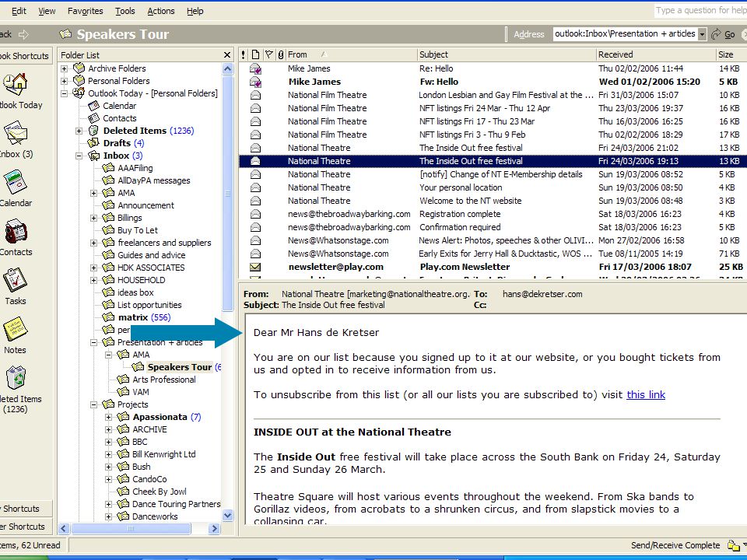Open the Actions menu
This screenshot has width=747, height=560.
tap(161, 11)
